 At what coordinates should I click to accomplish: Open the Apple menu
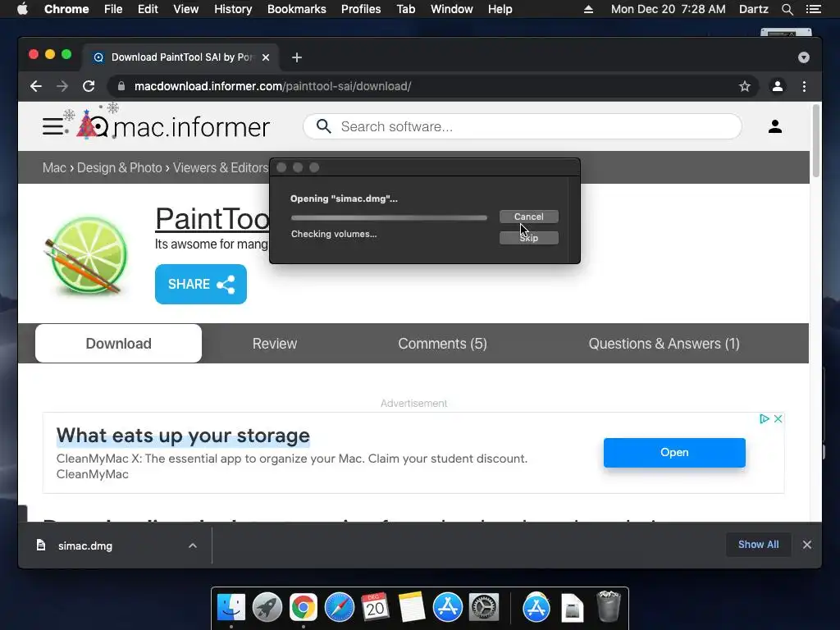tap(22, 9)
